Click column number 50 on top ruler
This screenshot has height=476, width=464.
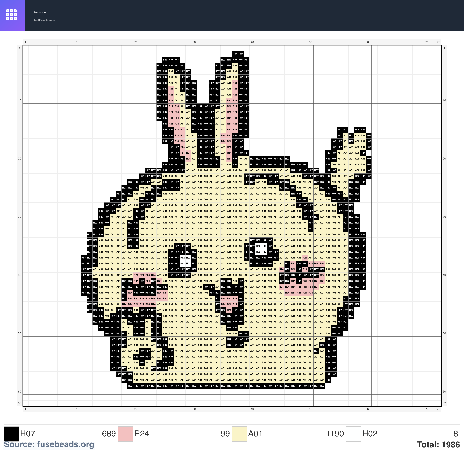coord(311,42)
